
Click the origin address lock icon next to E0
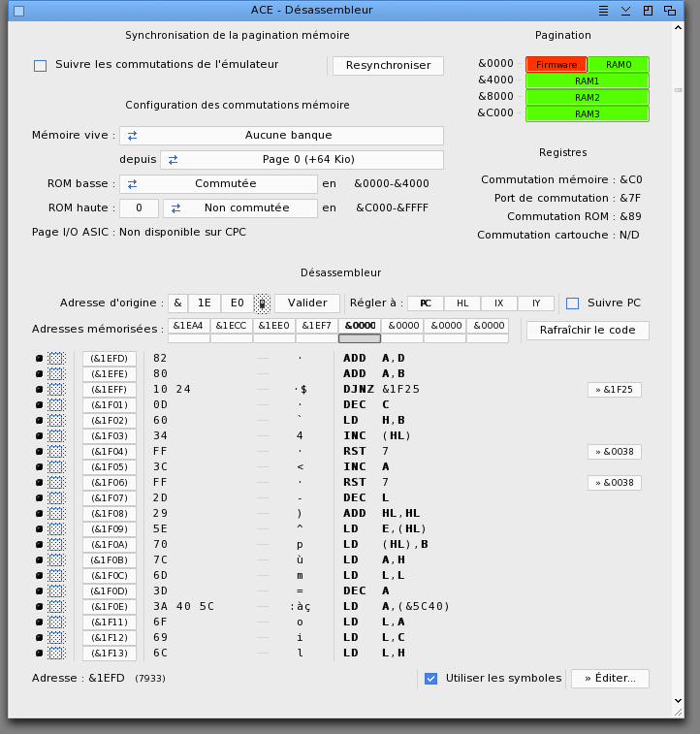click(262, 303)
